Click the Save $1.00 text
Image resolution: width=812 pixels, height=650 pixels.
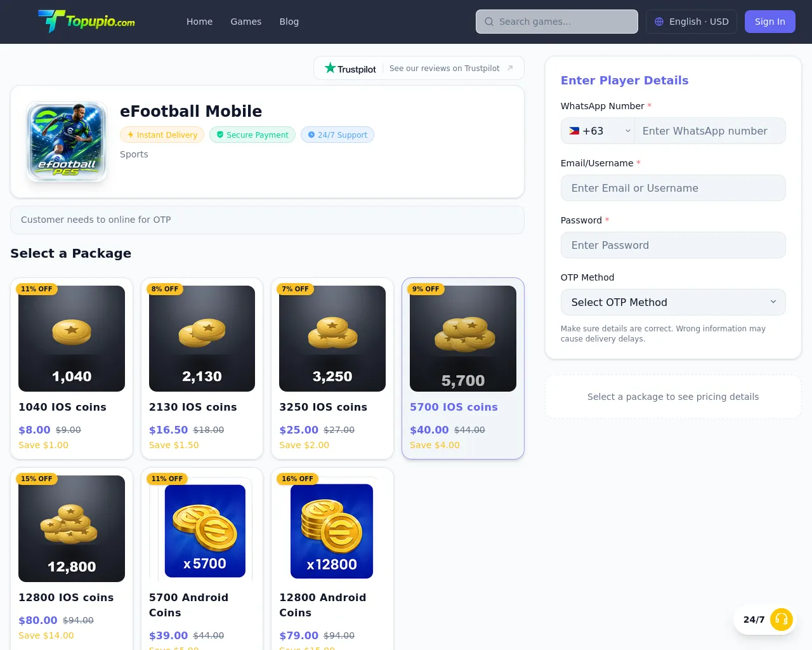coord(43,445)
